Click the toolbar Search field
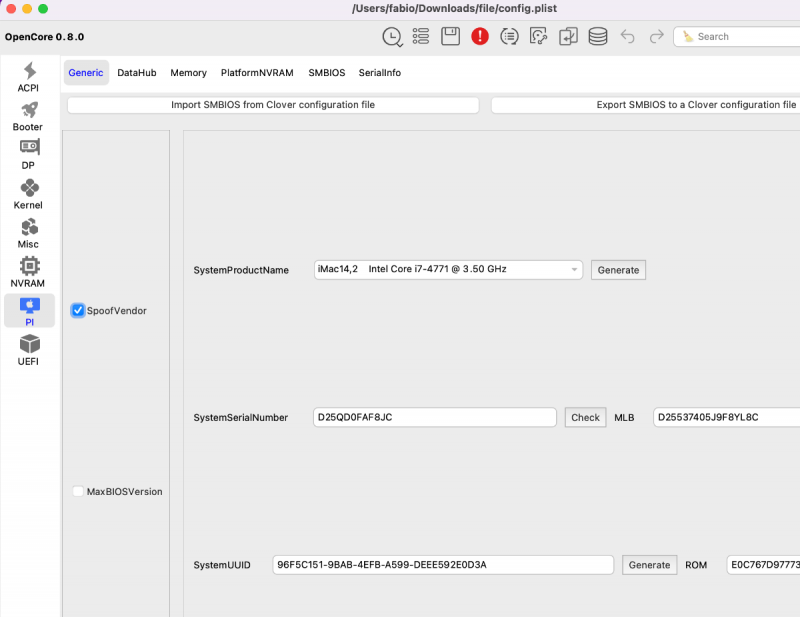This screenshot has width=800, height=617. (737, 36)
